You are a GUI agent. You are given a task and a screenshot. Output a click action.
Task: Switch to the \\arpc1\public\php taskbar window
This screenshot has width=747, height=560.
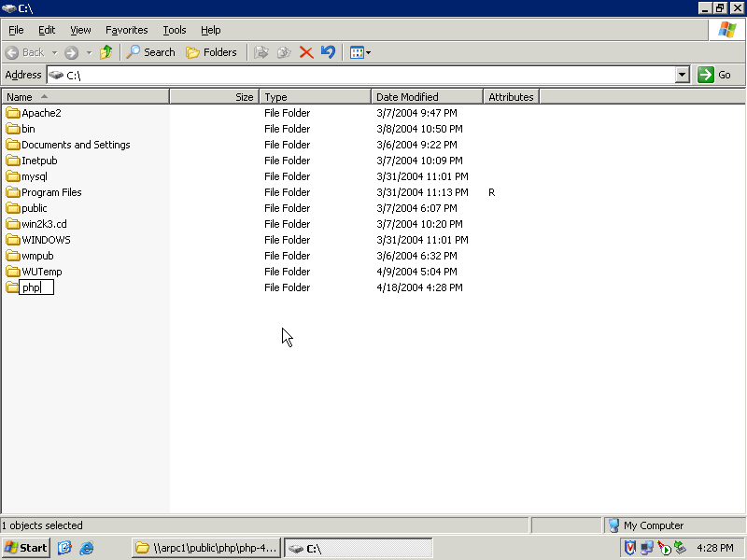[x=205, y=548]
